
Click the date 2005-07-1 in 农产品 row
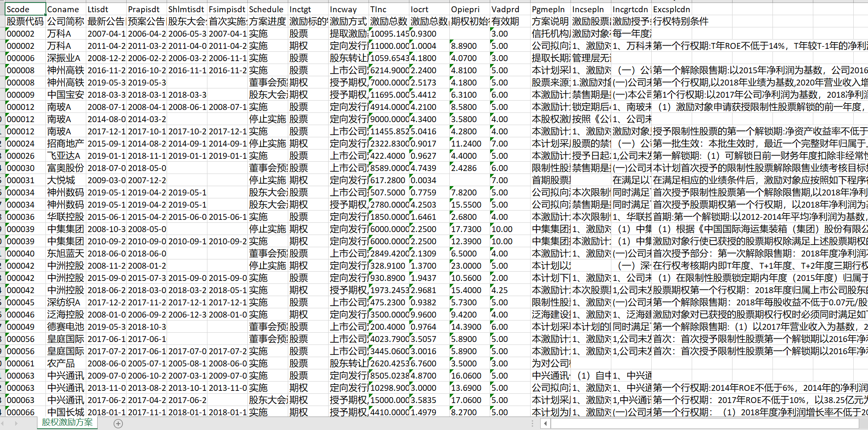point(146,363)
